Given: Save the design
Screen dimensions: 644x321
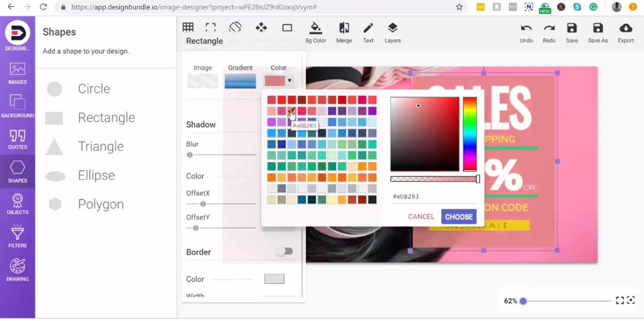Looking at the screenshot, I should tap(572, 32).
